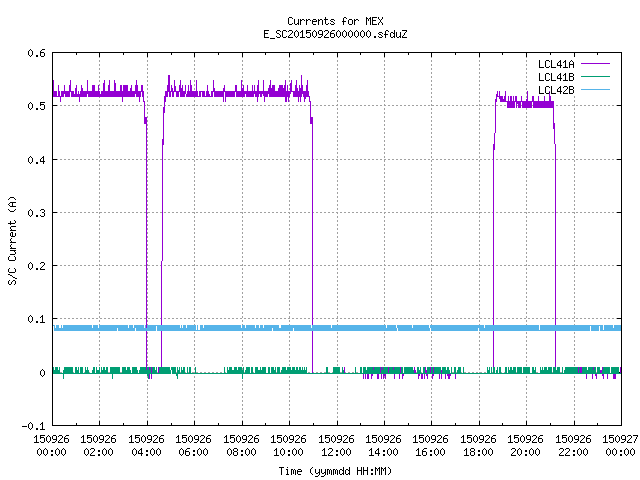
Task: Click the 150927 date tick label
Action: pos(620,439)
